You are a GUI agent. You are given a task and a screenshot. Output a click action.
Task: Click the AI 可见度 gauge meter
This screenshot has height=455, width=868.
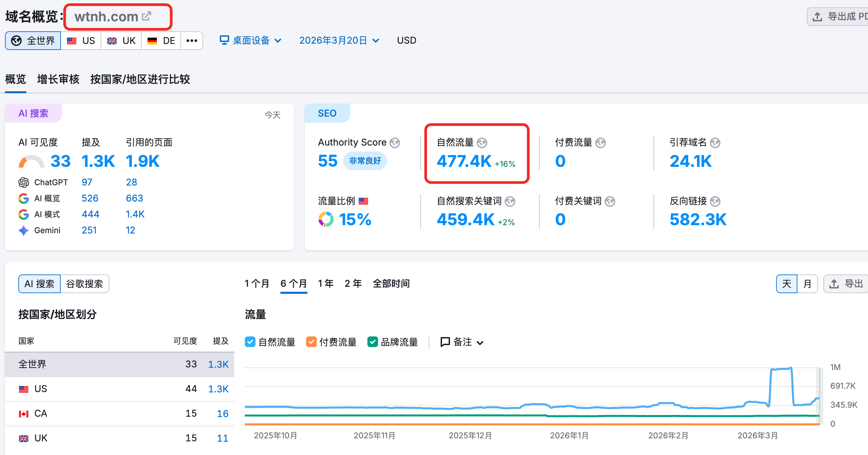[x=31, y=162]
